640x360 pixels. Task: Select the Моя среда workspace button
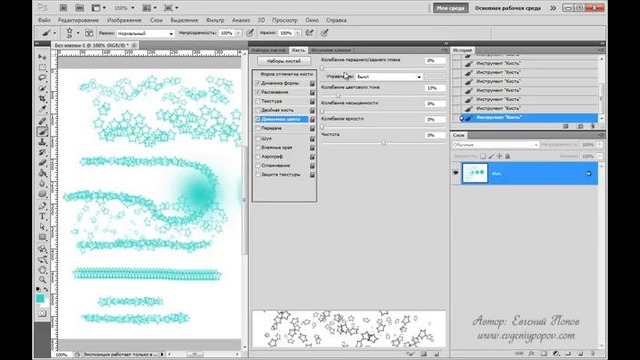[x=451, y=8]
